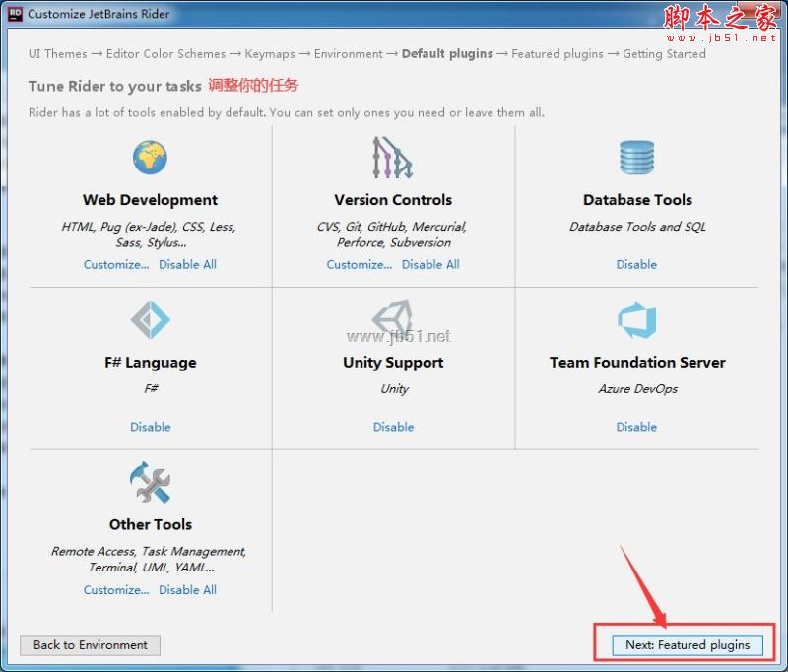Click 'Database Tools and SQL' description
This screenshot has height=672, width=788.
[x=637, y=227]
